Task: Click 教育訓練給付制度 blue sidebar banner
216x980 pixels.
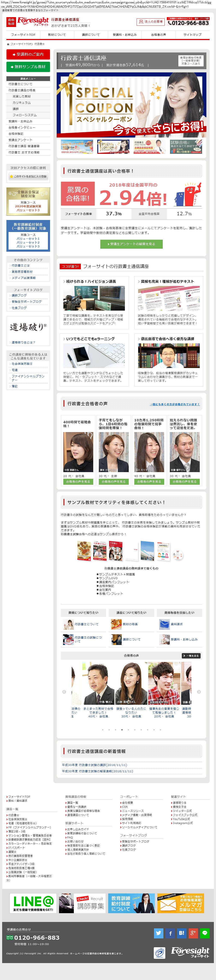Action: pos(28,236)
